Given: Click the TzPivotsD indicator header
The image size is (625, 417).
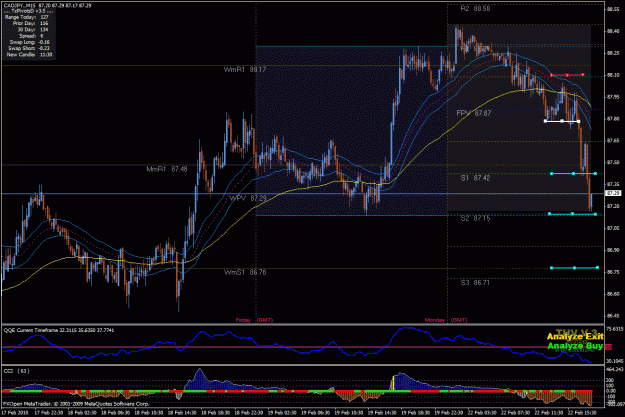Looking at the screenshot, I should click(27, 11).
